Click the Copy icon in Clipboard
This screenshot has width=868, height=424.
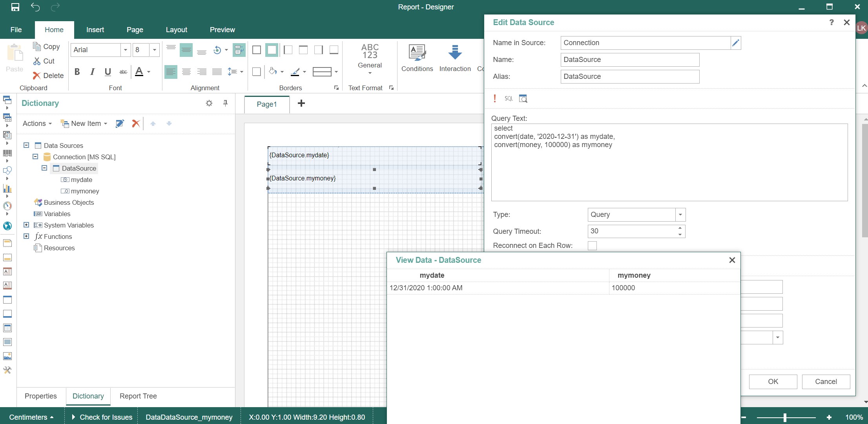(37, 46)
